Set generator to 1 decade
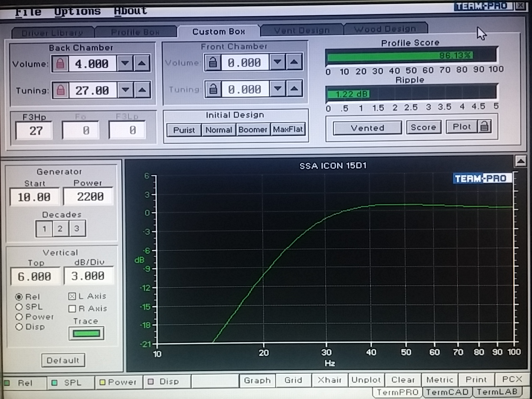 coord(44,229)
